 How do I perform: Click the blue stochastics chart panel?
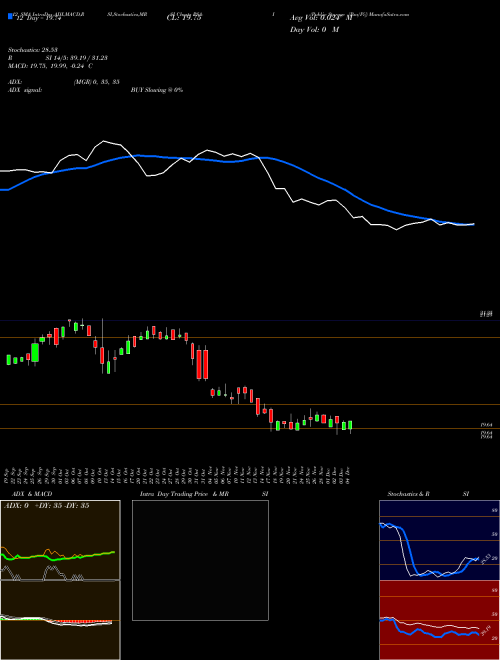(x=439, y=540)
